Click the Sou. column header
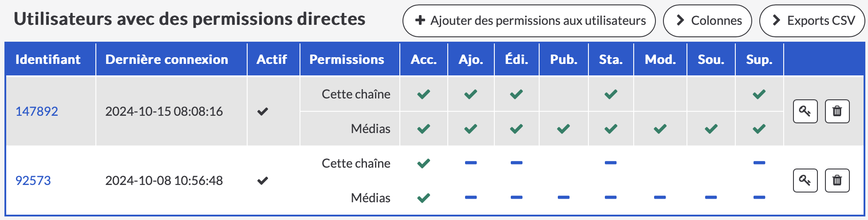Screen dimensions: 868x220 point(711,59)
